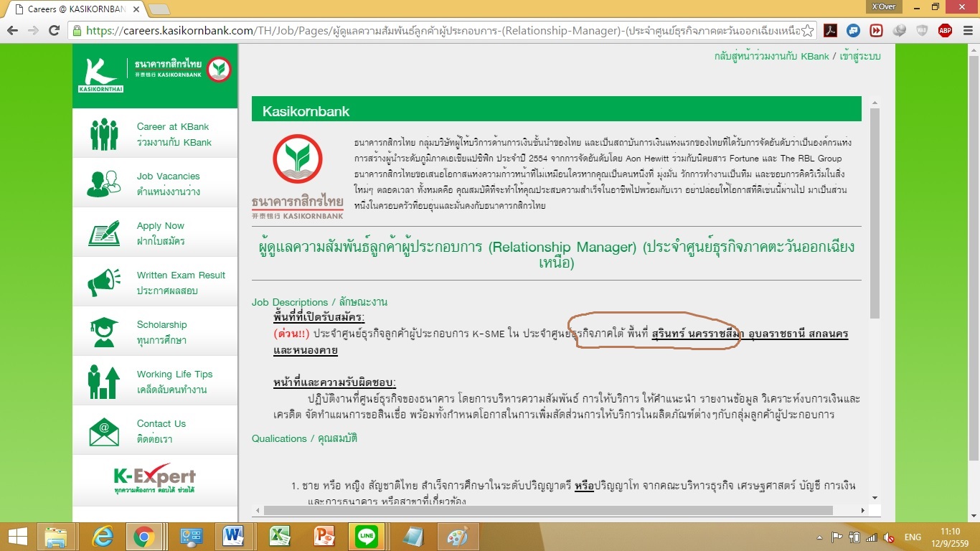Screen dimensions: 980x551
Task: Open Microsoft Word from the taskbar
Action: (x=234, y=536)
